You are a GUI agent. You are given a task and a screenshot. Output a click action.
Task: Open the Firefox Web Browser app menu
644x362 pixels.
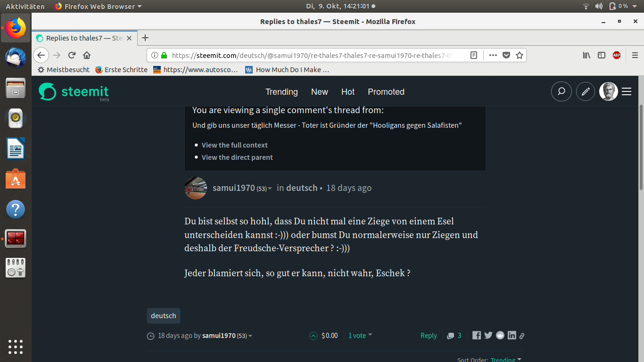point(98,6)
